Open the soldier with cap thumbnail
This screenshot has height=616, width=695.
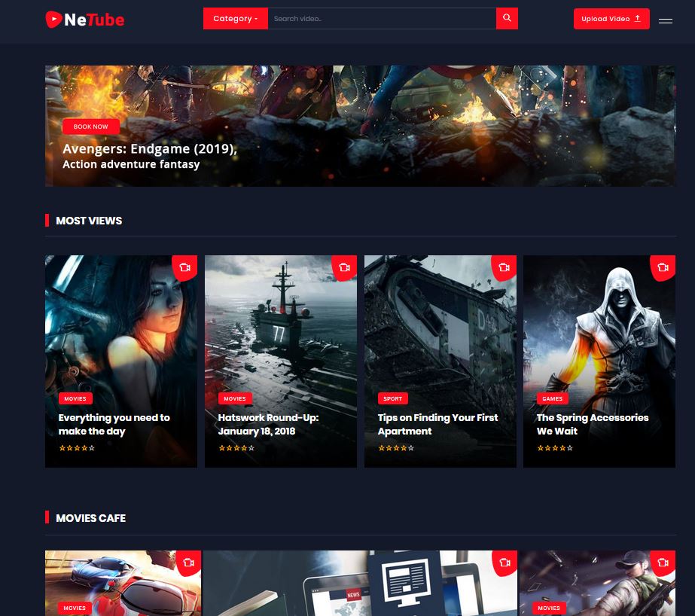point(597,583)
